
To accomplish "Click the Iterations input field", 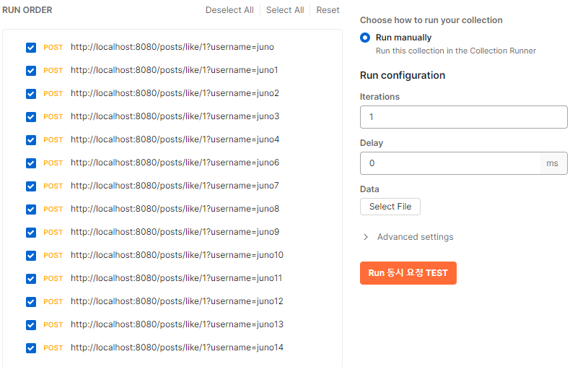I will pos(463,117).
